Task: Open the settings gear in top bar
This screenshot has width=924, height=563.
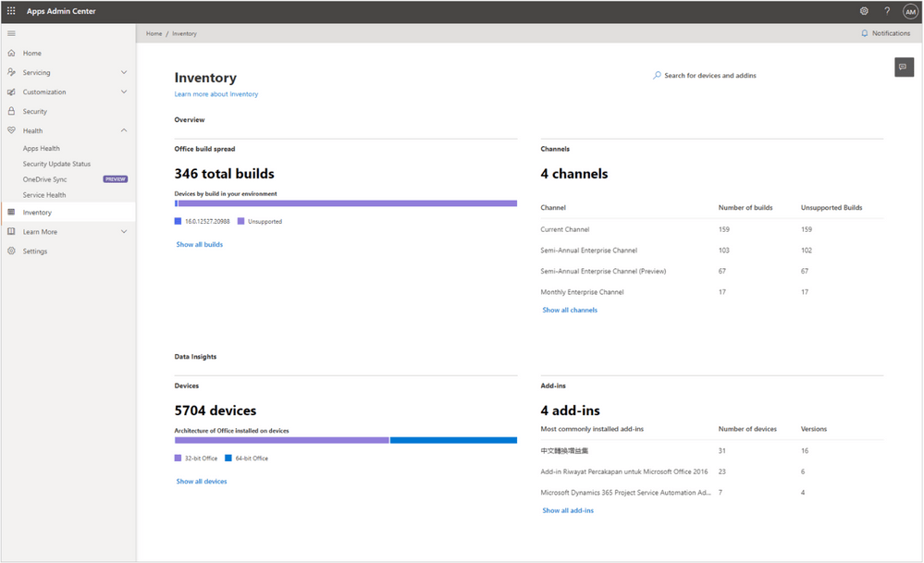Action: [864, 11]
